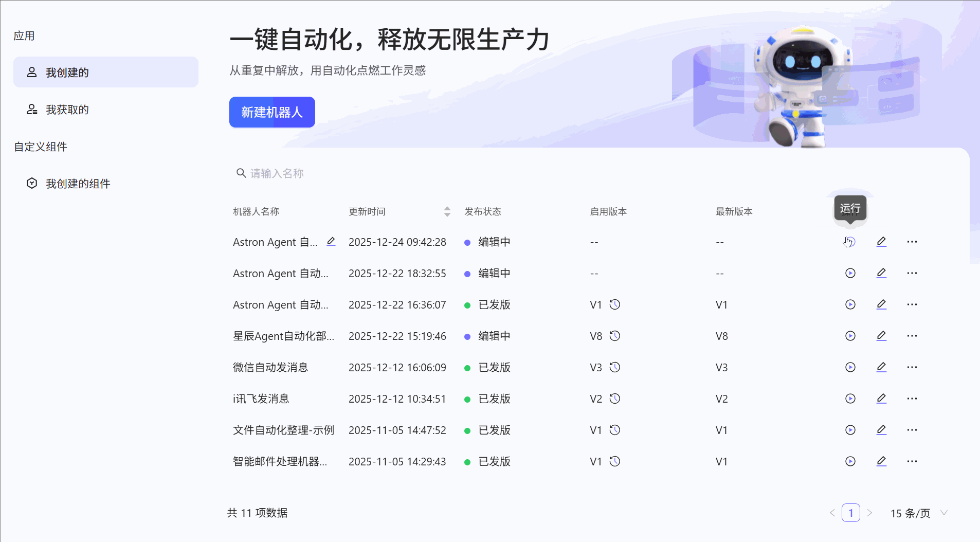The height and width of the screenshot is (542, 980).
Task: Click the search magnifier icon
Action: point(241,173)
